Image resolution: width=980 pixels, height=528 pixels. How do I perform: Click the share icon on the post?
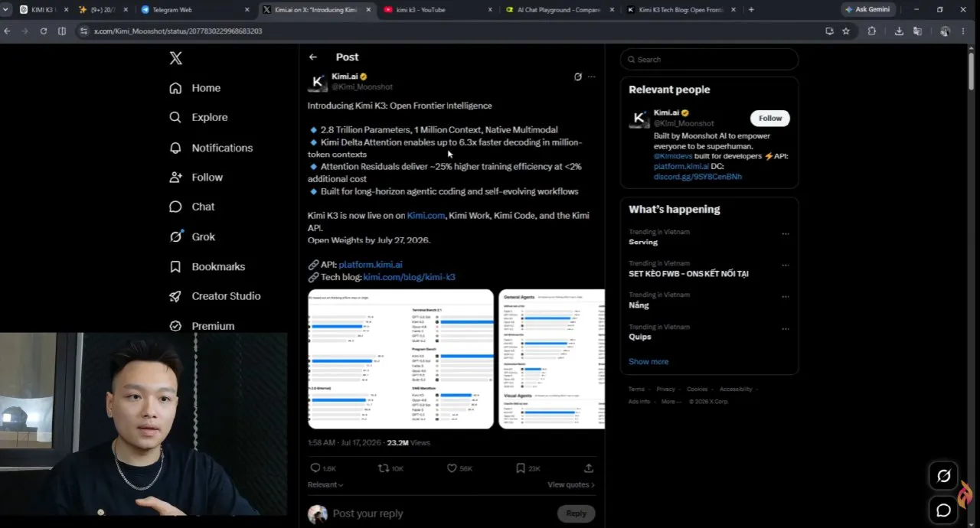click(589, 468)
